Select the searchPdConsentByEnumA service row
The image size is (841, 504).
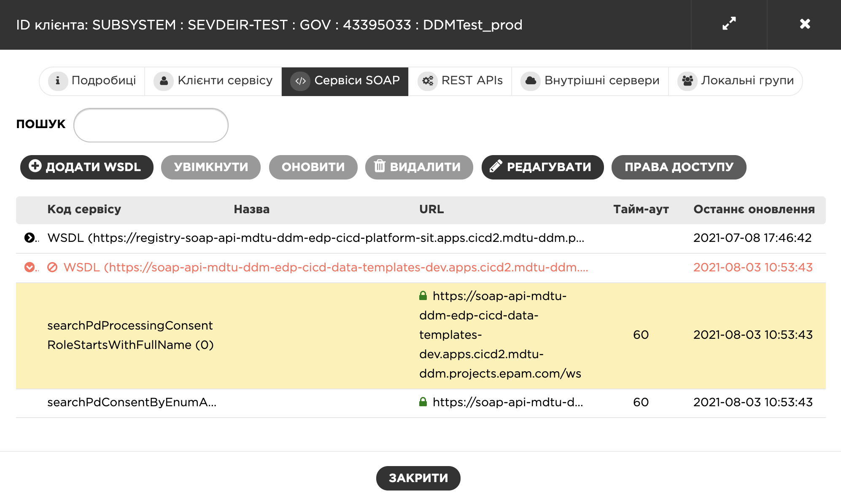pyautogui.click(x=132, y=402)
